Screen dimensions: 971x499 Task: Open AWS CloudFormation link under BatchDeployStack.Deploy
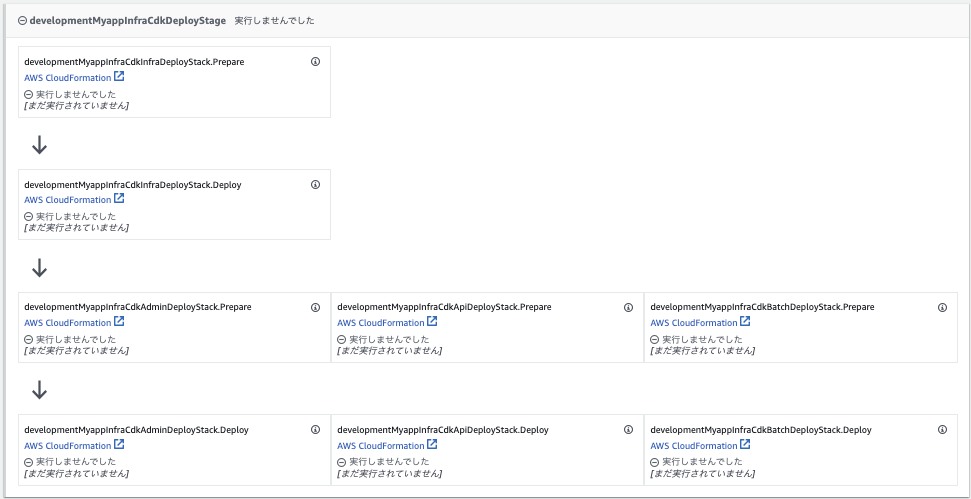click(x=700, y=445)
